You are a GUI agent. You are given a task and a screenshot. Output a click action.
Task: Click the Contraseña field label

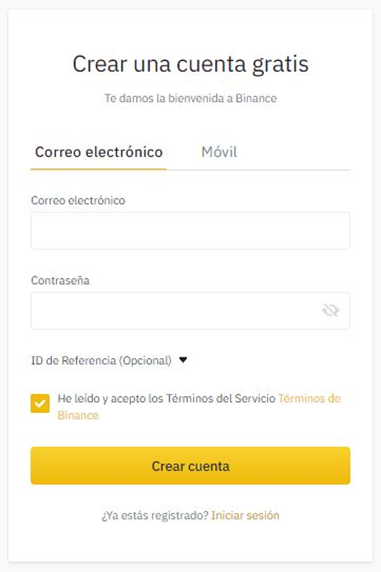[60, 280]
